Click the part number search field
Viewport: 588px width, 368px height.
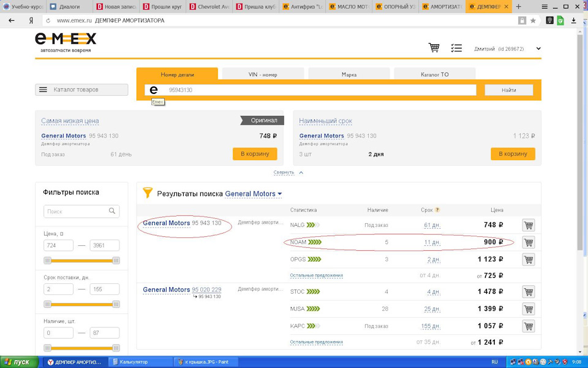coord(311,90)
